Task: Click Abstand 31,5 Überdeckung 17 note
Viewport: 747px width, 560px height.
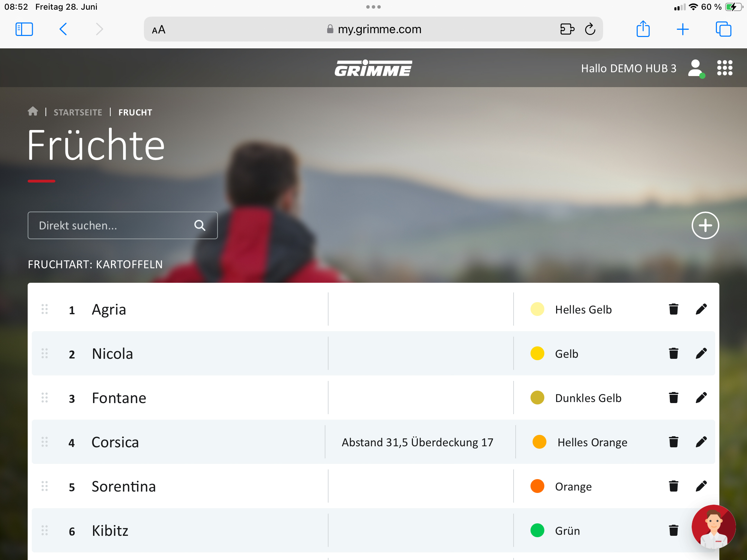Action: [x=417, y=442]
